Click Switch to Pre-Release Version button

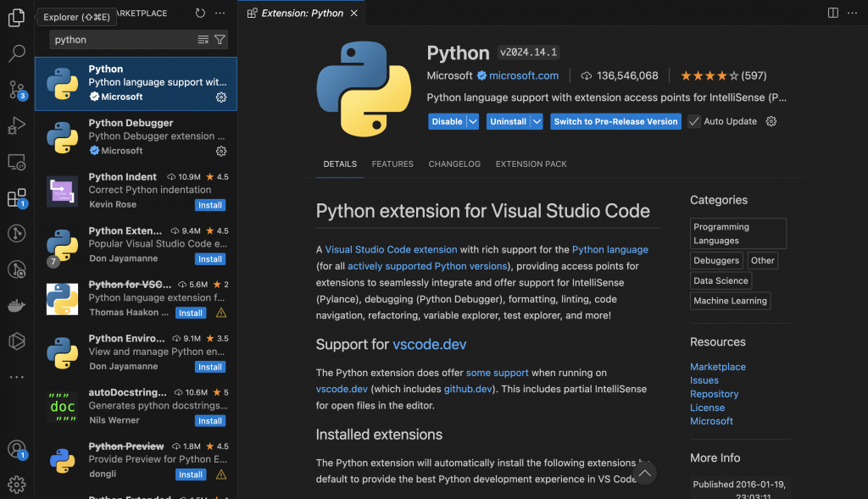(615, 121)
